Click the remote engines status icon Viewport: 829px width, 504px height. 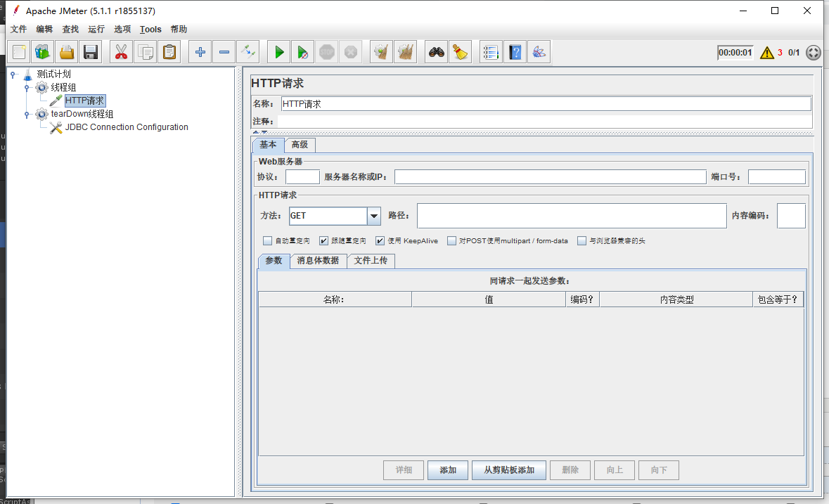pyautogui.click(x=813, y=52)
